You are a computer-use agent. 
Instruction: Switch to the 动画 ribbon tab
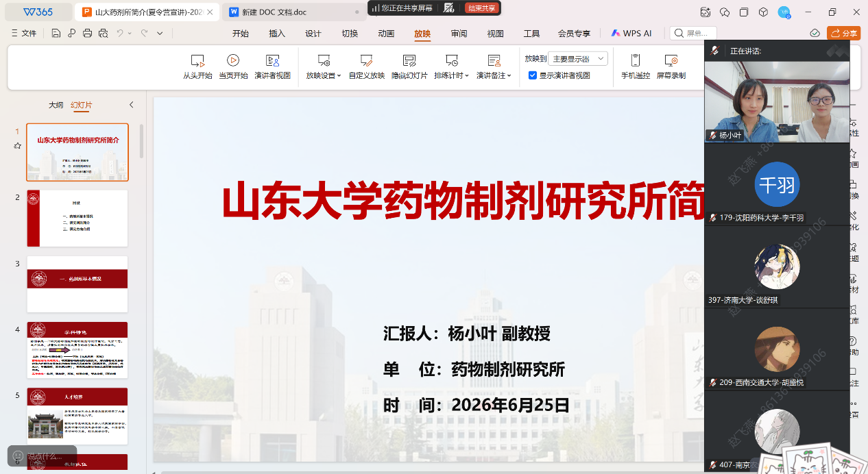386,34
